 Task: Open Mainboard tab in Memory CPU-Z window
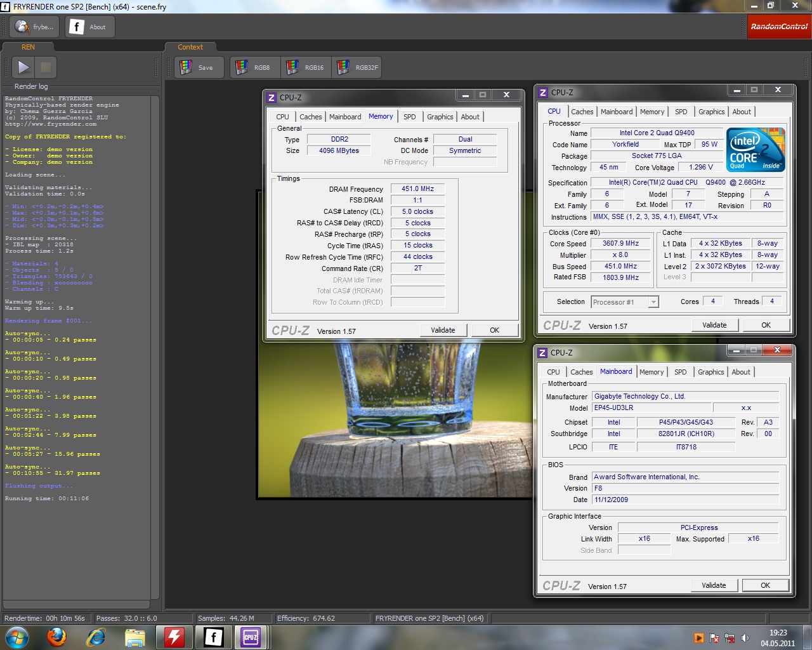(x=345, y=117)
